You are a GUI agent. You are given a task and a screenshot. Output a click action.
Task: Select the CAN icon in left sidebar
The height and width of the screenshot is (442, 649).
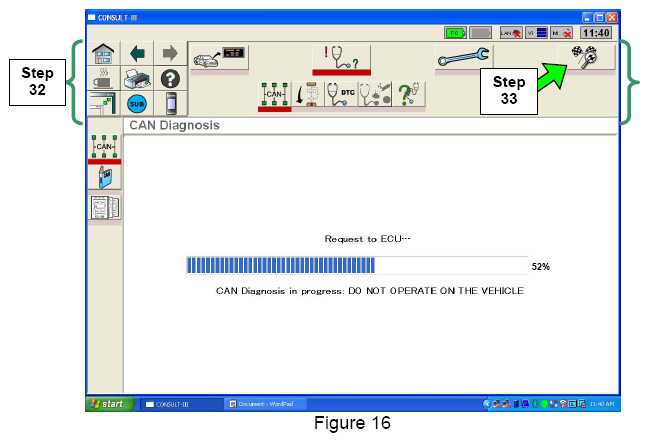click(x=105, y=146)
